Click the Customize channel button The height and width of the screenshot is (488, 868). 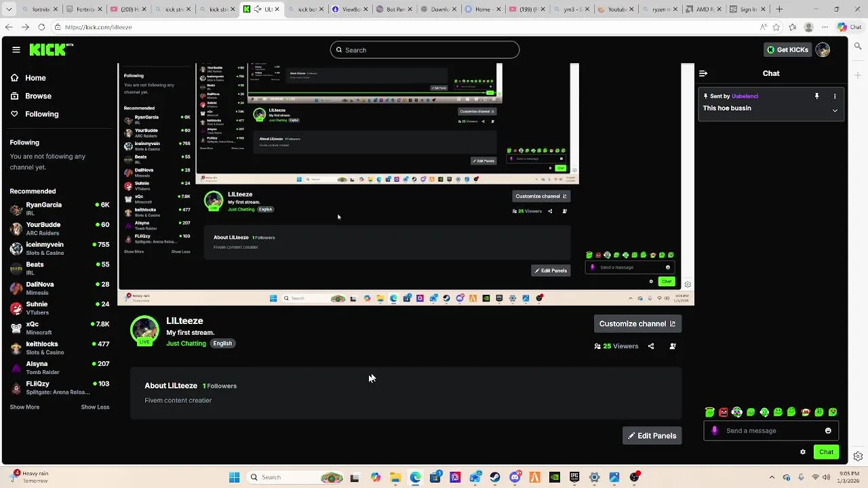point(637,324)
